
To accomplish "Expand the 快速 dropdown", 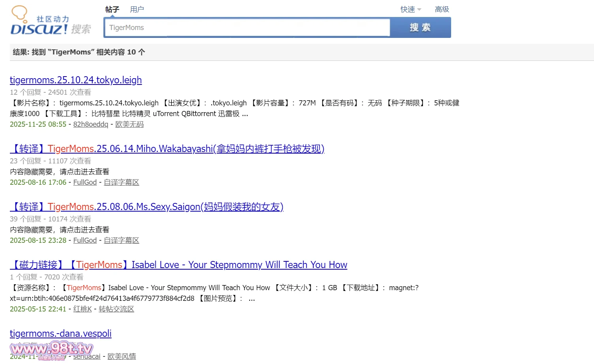I will pyautogui.click(x=410, y=9).
